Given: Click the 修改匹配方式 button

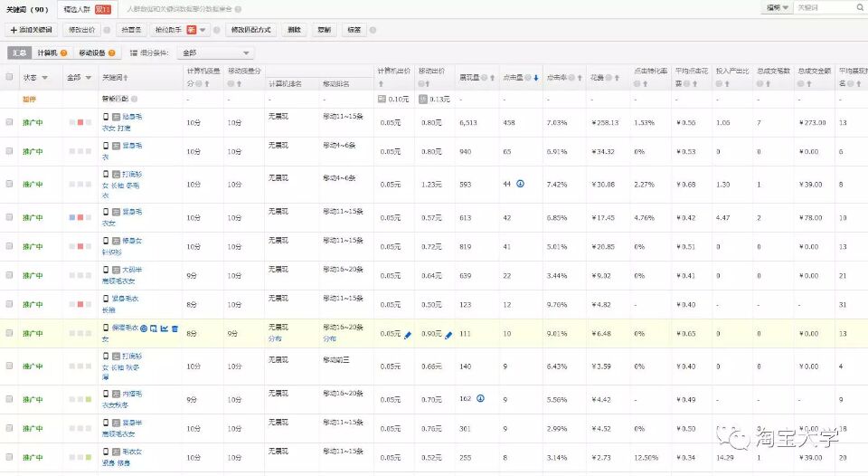Looking at the screenshot, I should [250, 30].
